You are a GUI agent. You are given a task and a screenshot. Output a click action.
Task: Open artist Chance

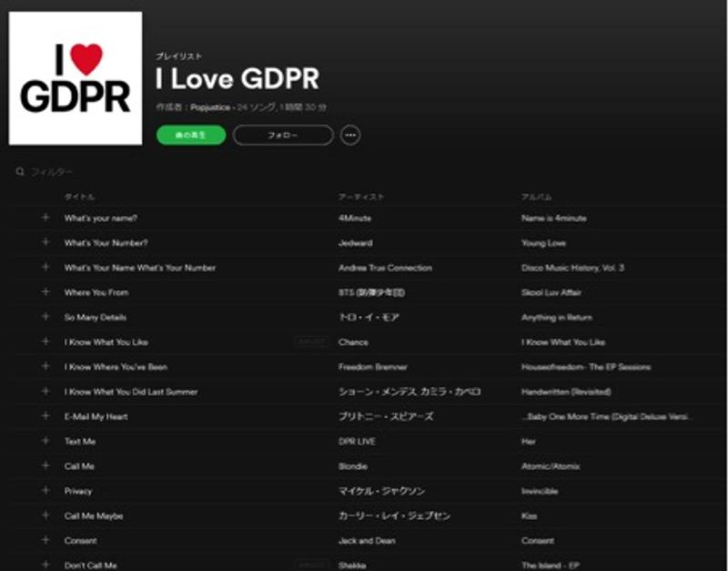click(x=353, y=342)
